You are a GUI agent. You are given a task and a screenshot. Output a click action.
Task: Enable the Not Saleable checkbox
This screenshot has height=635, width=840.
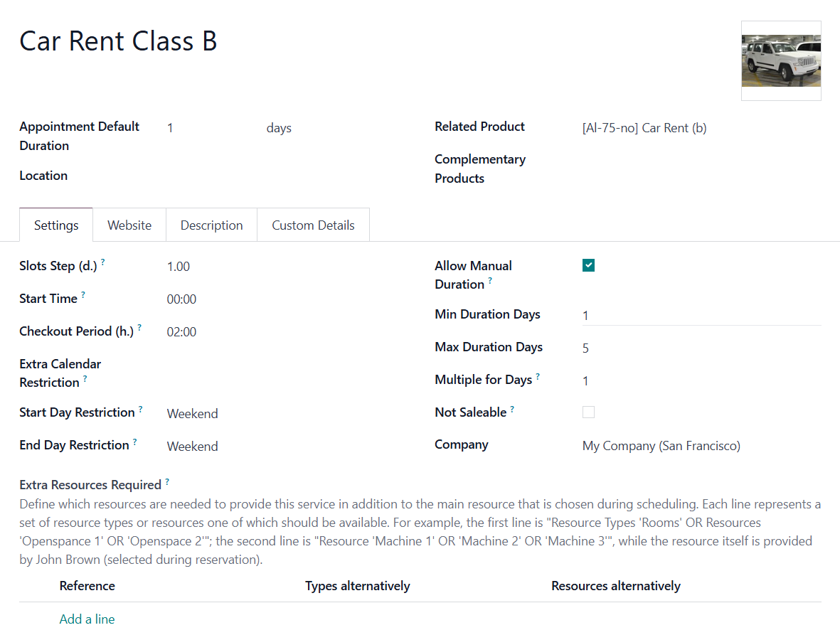(x=588, y=412)
